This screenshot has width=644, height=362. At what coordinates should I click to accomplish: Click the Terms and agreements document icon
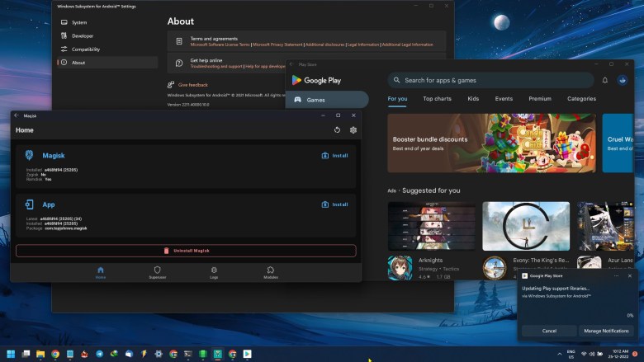(x=179, y=41)
